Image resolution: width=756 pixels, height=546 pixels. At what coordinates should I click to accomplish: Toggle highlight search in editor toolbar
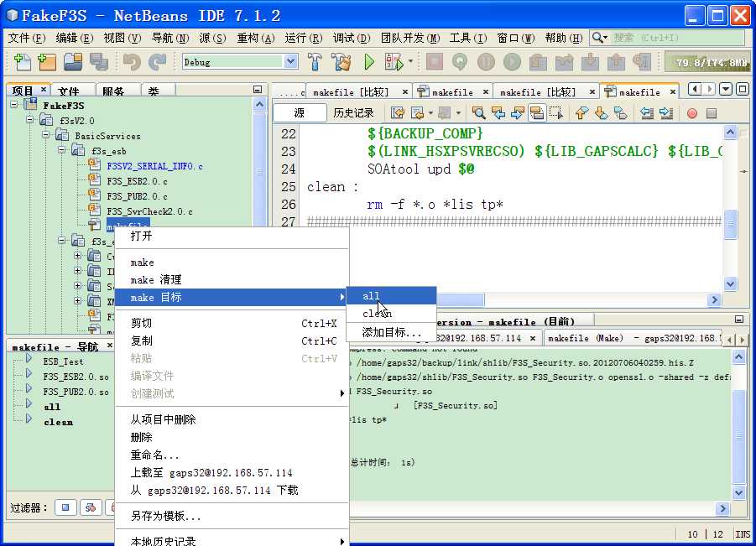(537, 113)
